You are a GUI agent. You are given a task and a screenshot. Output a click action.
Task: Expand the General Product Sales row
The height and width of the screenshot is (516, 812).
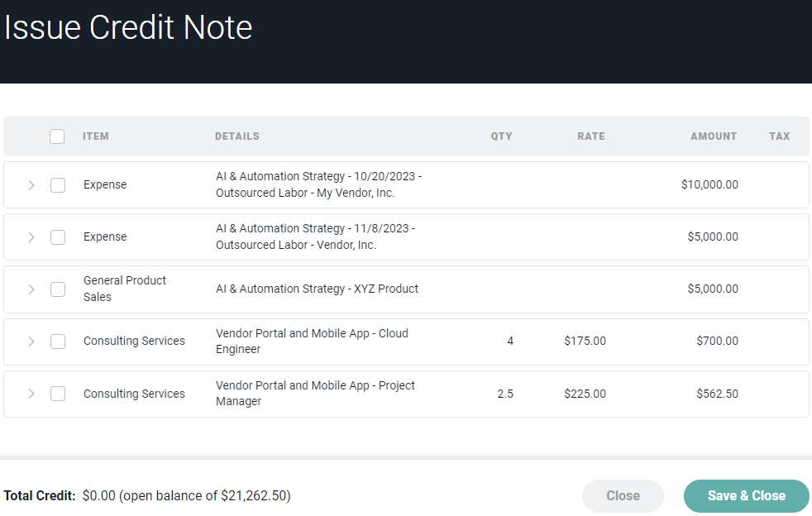[x=31, y=289]
